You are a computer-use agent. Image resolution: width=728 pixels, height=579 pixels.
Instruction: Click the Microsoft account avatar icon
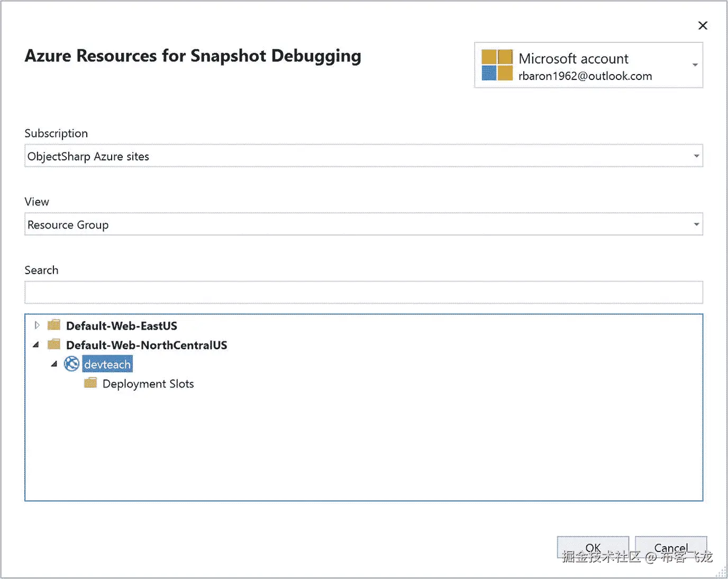point(497,65)
